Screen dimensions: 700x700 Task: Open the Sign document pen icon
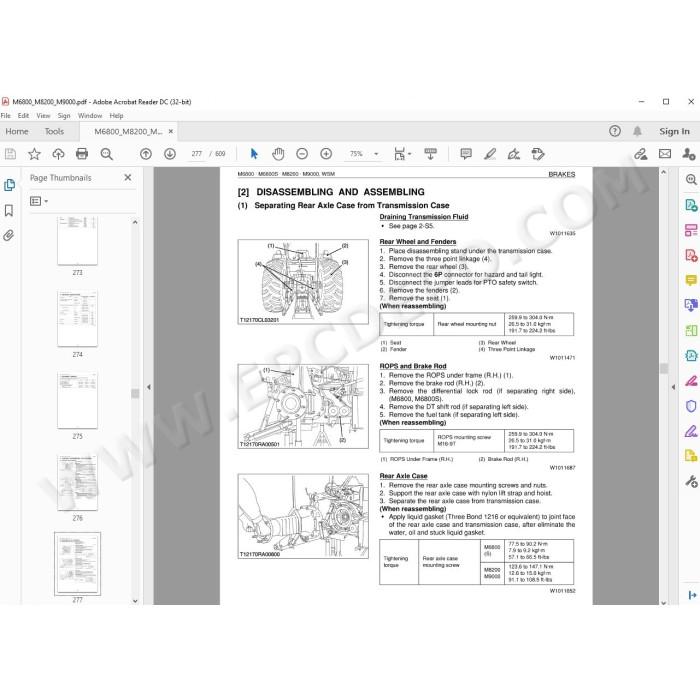pyautogui.click(x=514, y=154)
